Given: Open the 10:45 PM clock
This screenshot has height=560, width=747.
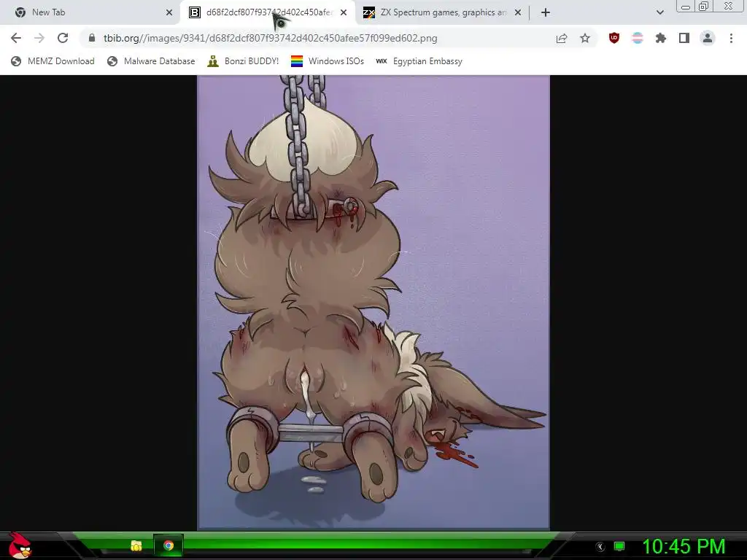Looking at the screenshot, I should [684, 546].
